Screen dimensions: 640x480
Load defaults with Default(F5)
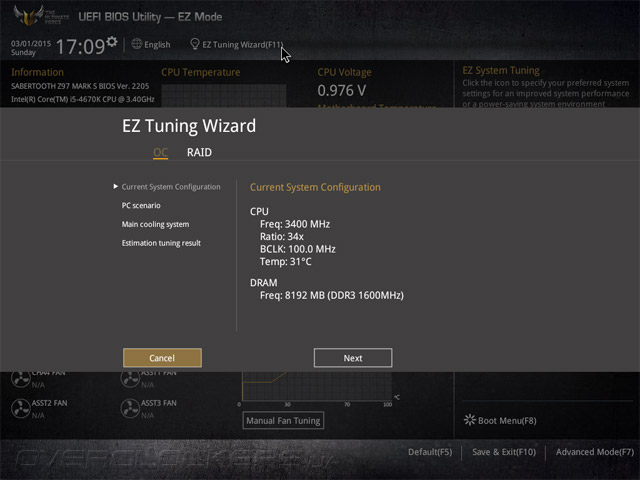pos(430,452)
